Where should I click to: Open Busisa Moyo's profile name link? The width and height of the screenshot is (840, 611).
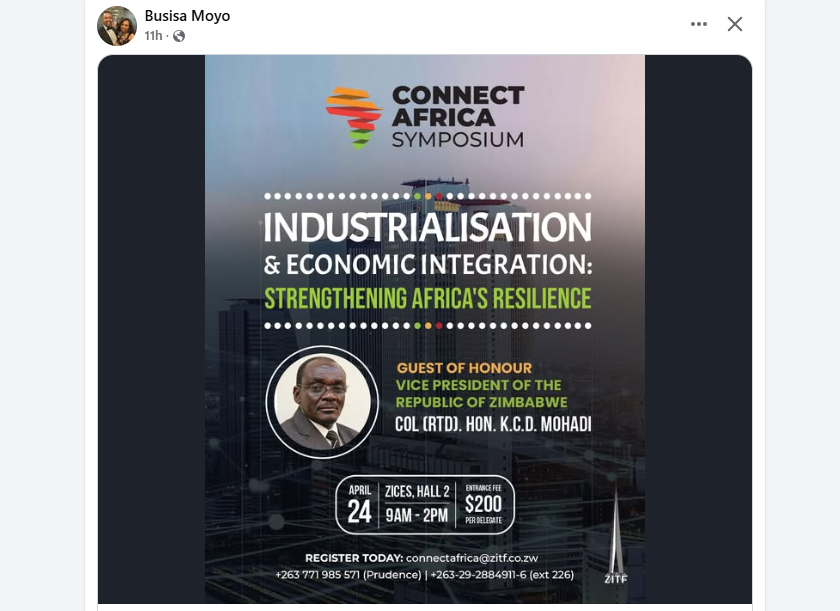[187, 16]
